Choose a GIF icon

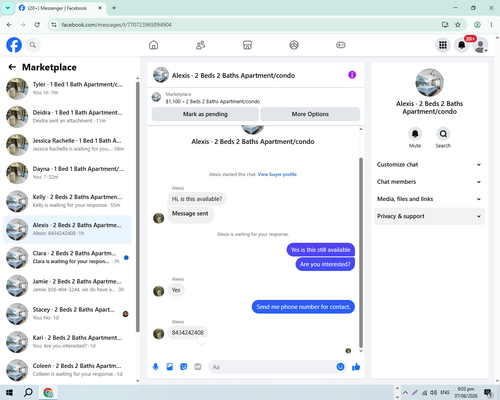coord(198,367)
